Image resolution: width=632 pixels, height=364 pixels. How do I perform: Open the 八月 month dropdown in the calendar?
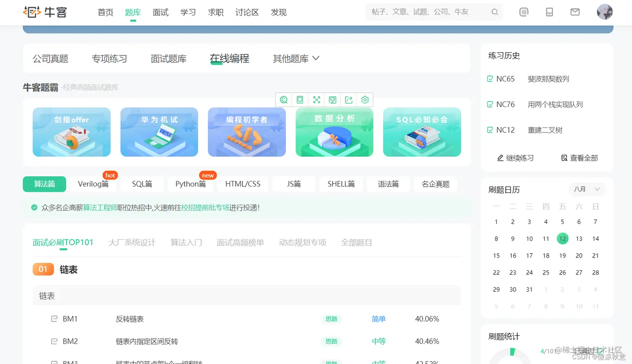(586, 189)
